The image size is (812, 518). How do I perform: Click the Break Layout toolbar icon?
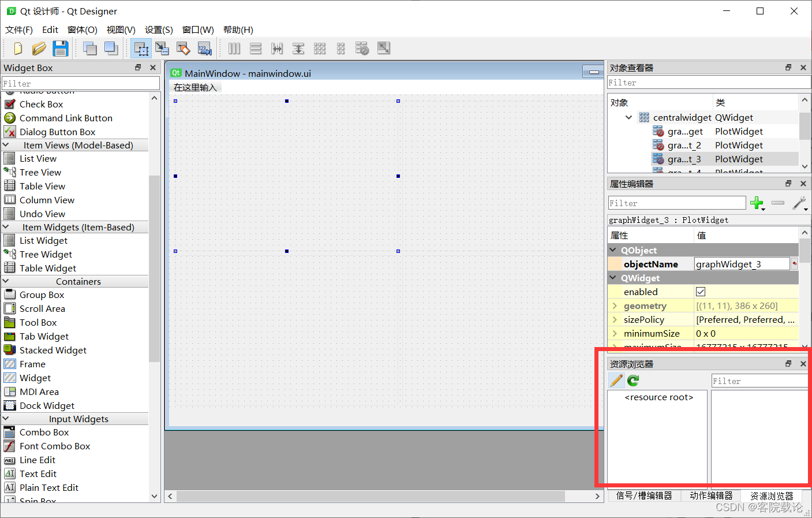pyautogui.click(x=362, y=49)
